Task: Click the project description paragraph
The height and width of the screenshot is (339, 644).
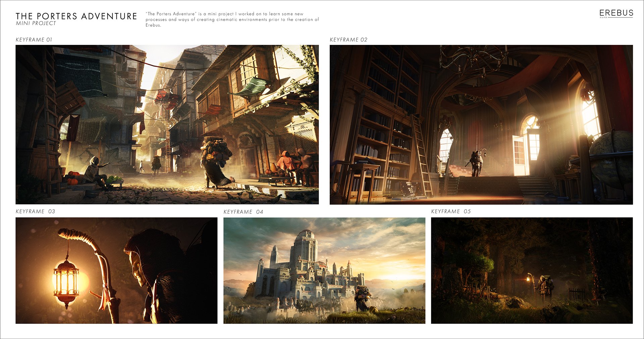Action: point(232,19)
